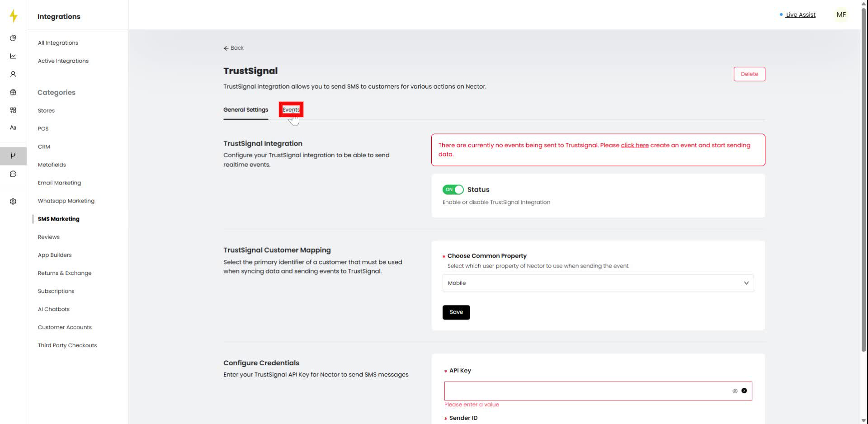Select the integrations branch icon in sidebar
Image resolution: width=868 pixels, height=424 pixels.
click(x=13, y=156)
